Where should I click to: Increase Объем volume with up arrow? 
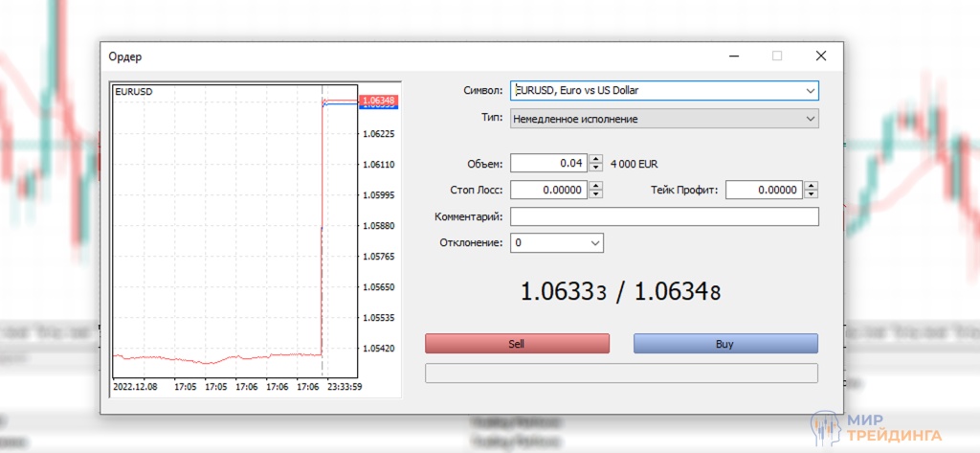point(596,159)
